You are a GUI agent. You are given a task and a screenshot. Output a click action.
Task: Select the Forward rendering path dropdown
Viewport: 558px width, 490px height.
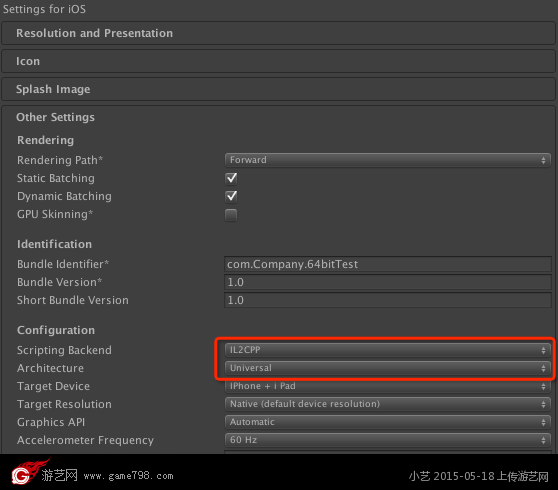click(x=388, y=160)
